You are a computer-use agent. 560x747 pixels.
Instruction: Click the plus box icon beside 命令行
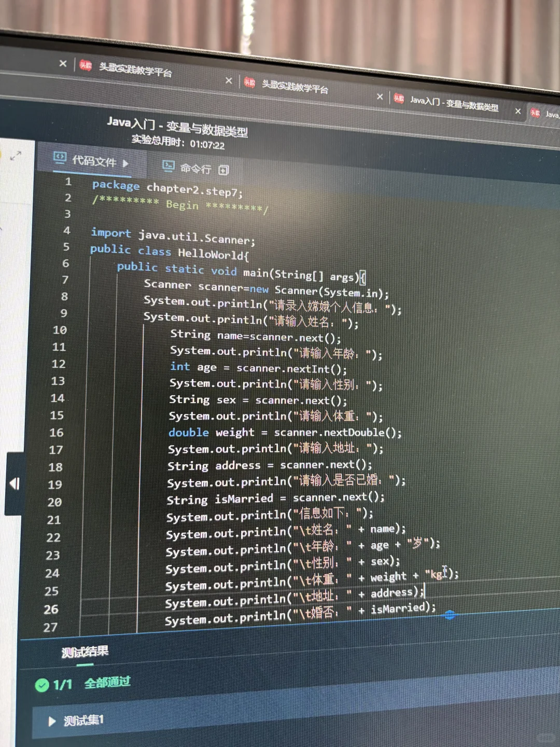click(224, 170)
